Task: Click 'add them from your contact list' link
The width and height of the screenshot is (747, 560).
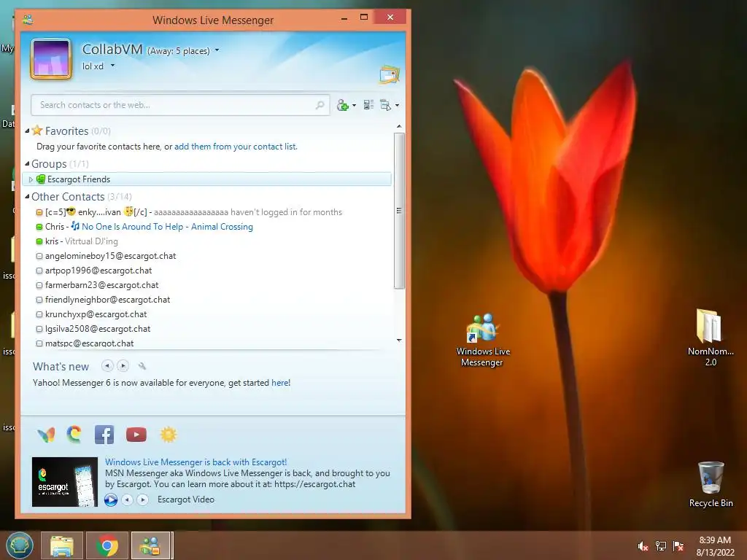Action: coord(236,147)
